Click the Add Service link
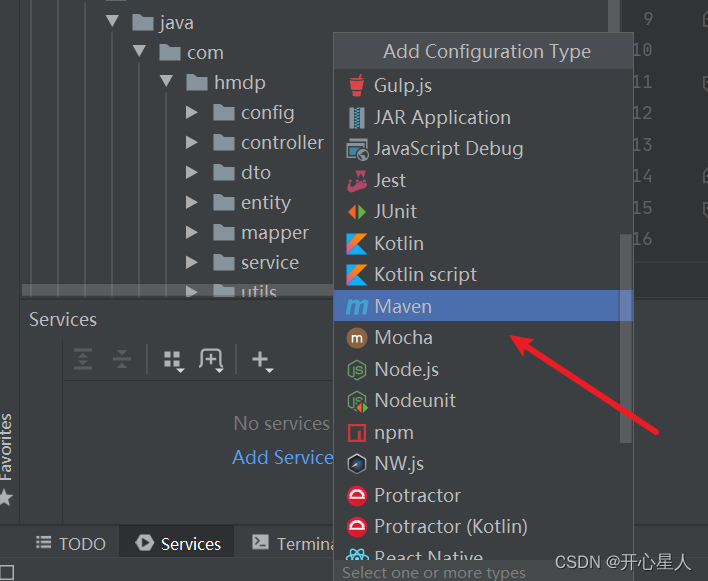 pos(283,457)
